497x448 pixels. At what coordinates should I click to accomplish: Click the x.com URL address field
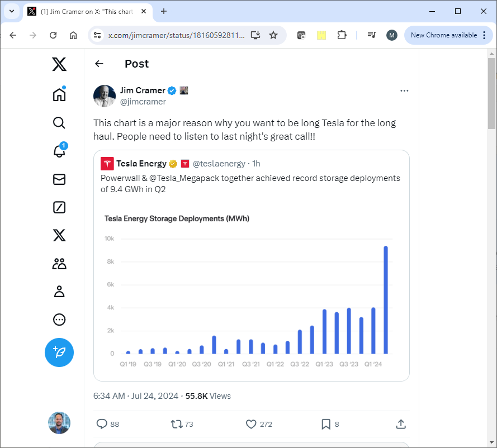point(176,35)
